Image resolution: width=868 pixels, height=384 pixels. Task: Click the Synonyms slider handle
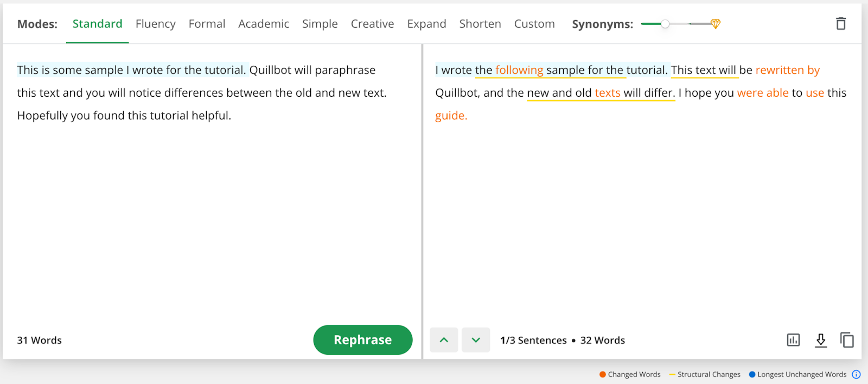click(x=665, y=24)
